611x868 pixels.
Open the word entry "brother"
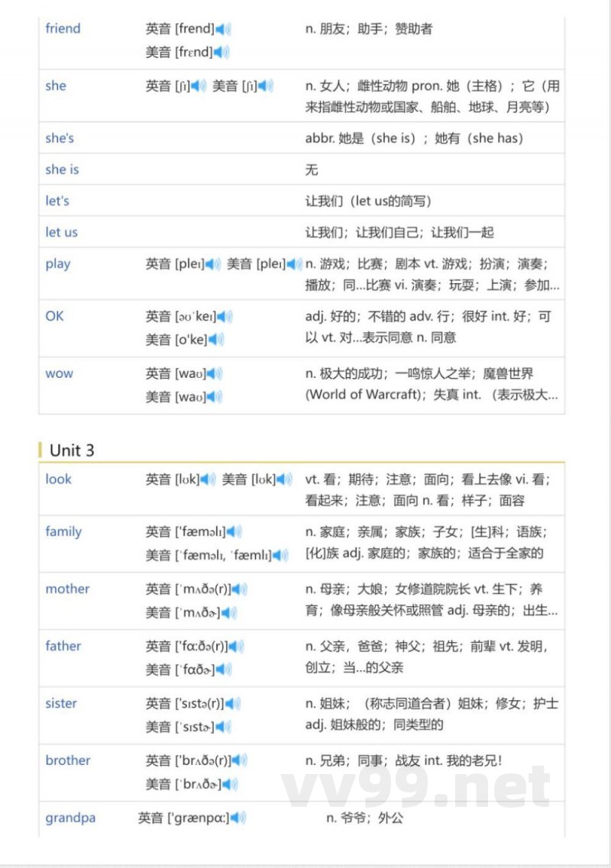67,760
